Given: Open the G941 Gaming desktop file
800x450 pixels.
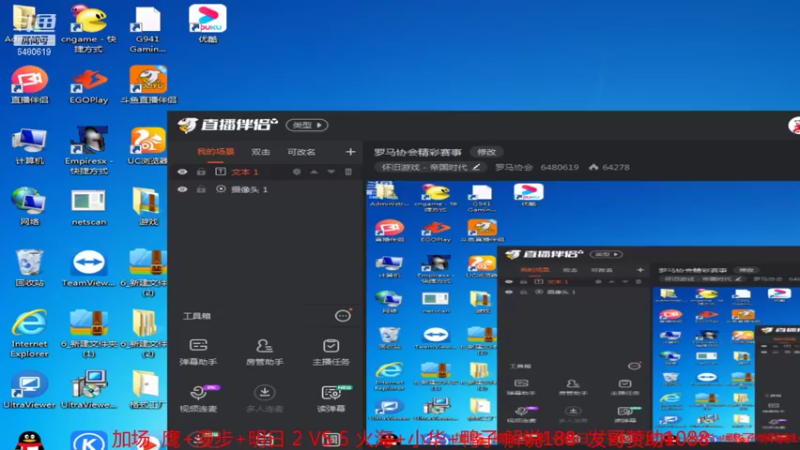Looking at the screenshot, I should [x=147, y=29].
